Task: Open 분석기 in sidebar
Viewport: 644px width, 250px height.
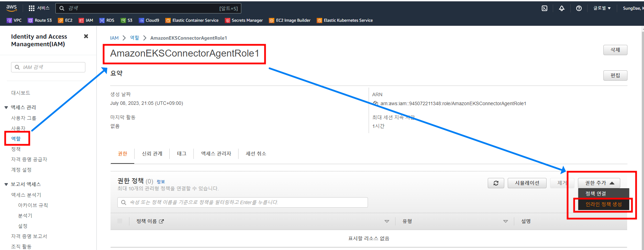Action: 25,216
